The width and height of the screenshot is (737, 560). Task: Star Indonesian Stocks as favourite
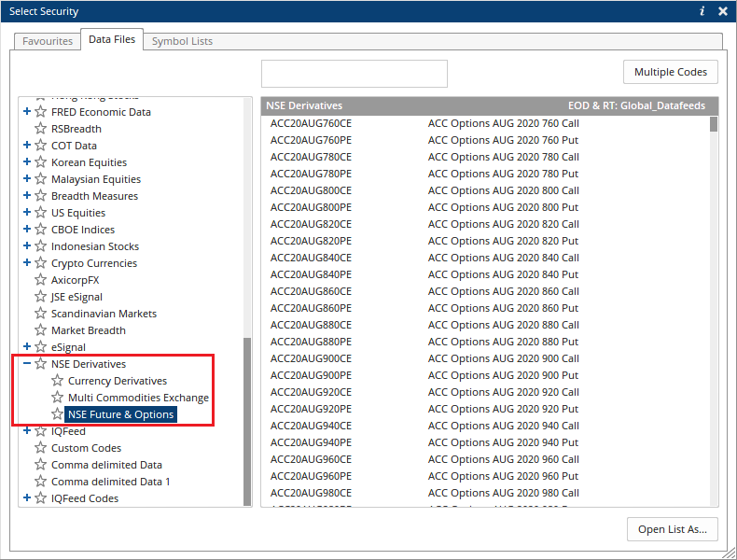41,245
